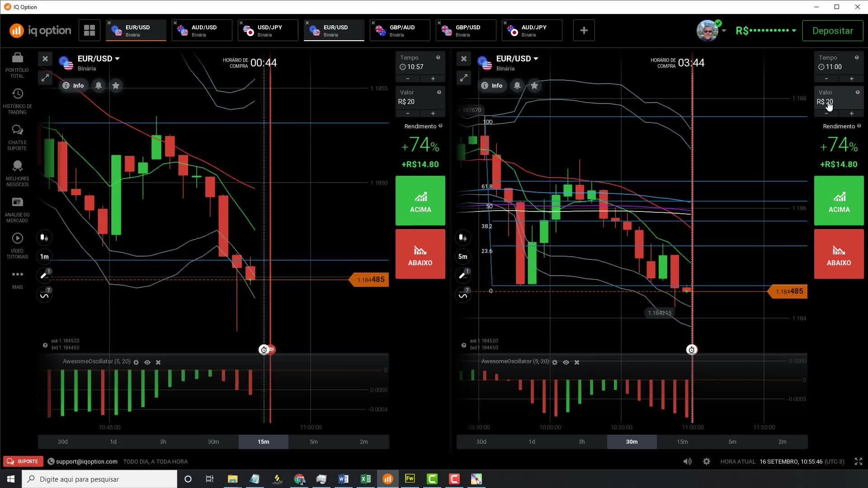The width and height of the screenshot is (868, 488).
Task: Open profile avatar dropdown
Action: [x=711, y=30]
